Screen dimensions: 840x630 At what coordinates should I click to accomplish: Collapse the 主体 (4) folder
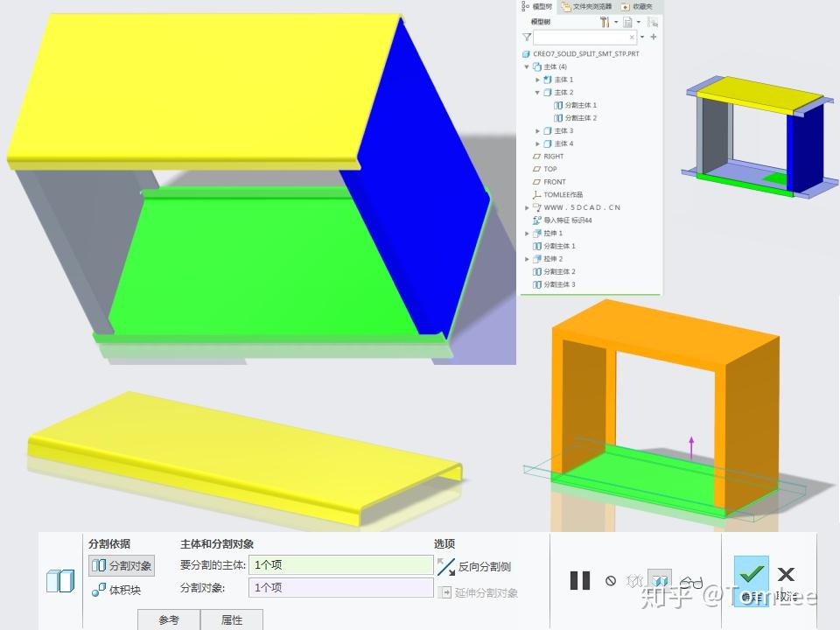[527, 67]
